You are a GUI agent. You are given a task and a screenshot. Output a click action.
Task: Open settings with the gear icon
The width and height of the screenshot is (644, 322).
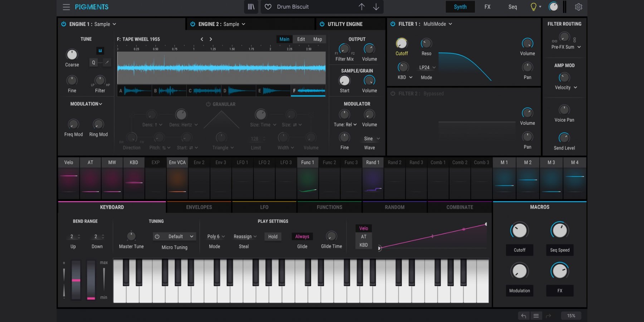[579, 7]
